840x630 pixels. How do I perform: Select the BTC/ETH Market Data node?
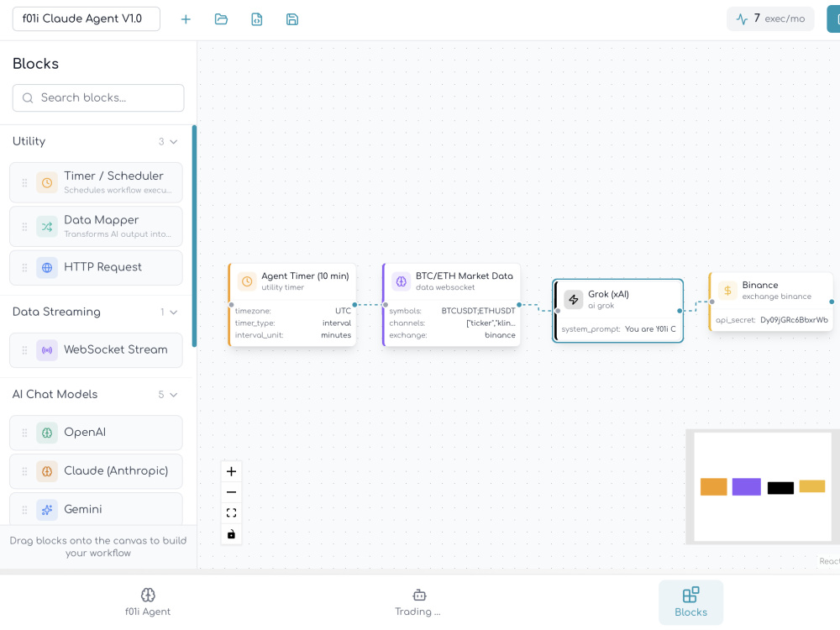pyautogui.click(x=451, y=305)
